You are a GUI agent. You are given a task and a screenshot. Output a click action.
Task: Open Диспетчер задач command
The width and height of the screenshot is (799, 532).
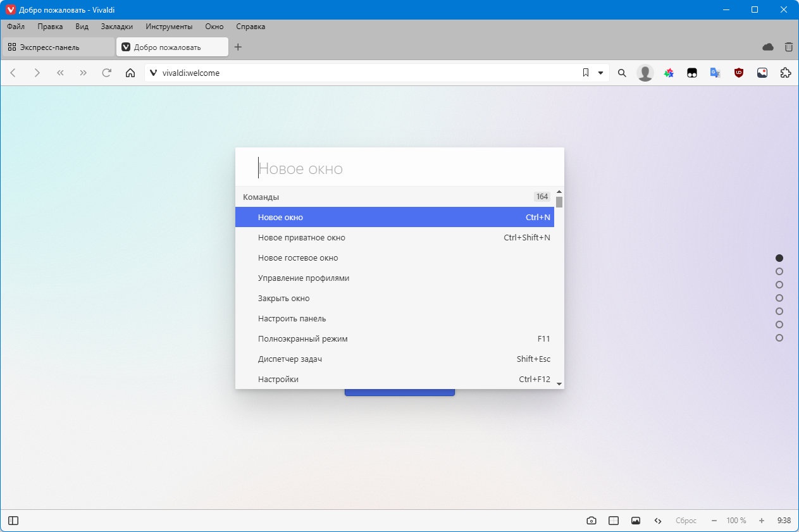pyautogui.click(x=395, y=359)
